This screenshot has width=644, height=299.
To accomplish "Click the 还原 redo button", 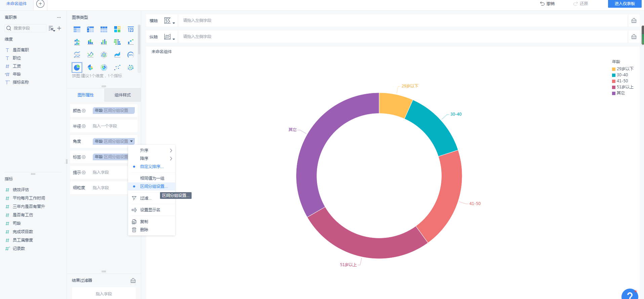I will point(580,4).
